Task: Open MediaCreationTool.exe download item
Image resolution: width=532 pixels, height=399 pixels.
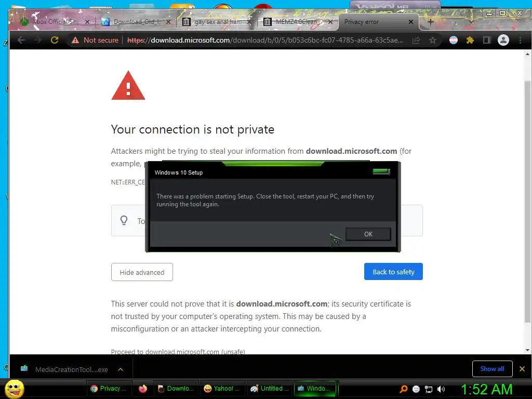Action: tap(64, 369)
